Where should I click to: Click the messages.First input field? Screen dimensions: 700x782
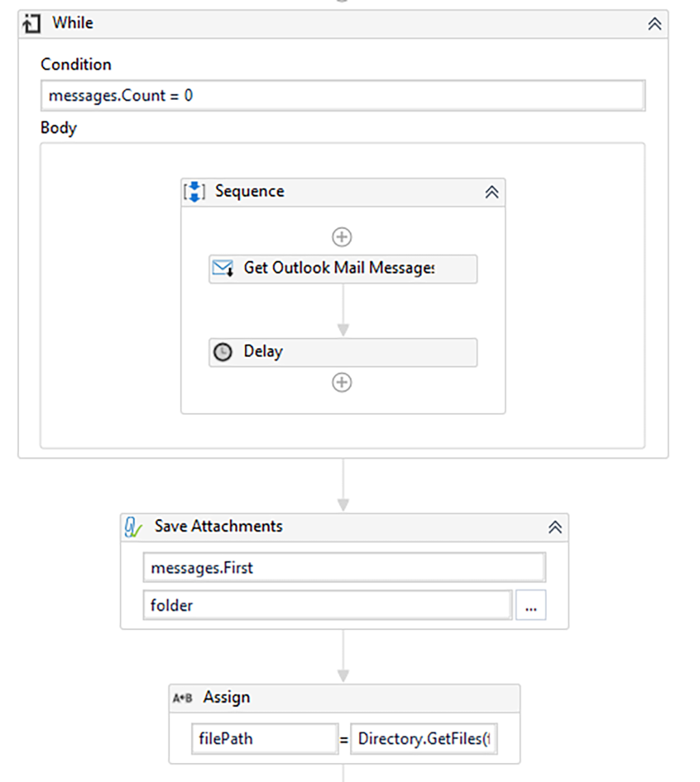click(344, 567)
